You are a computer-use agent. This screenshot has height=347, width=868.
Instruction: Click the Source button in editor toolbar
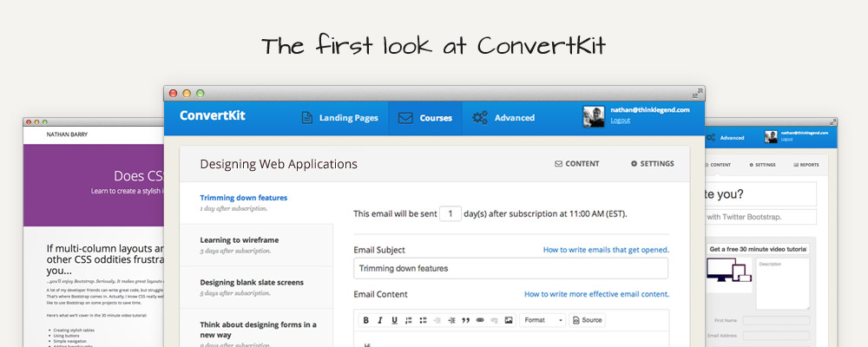[x=587, y=320]
